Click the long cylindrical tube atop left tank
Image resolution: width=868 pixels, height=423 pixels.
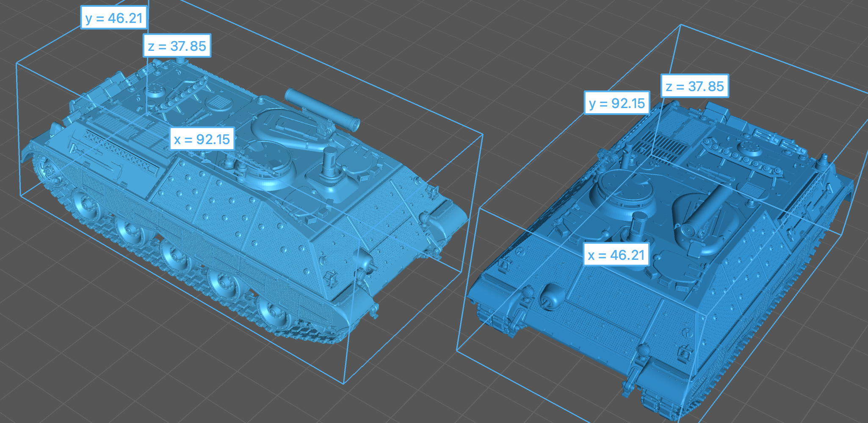tap(322, 109)
